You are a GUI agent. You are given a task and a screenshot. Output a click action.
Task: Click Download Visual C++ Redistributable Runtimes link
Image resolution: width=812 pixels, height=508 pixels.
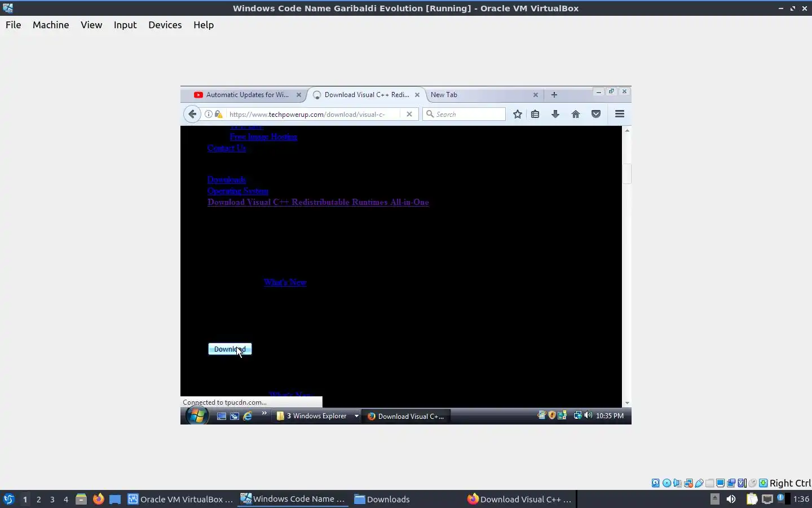(x=318, y=202)
